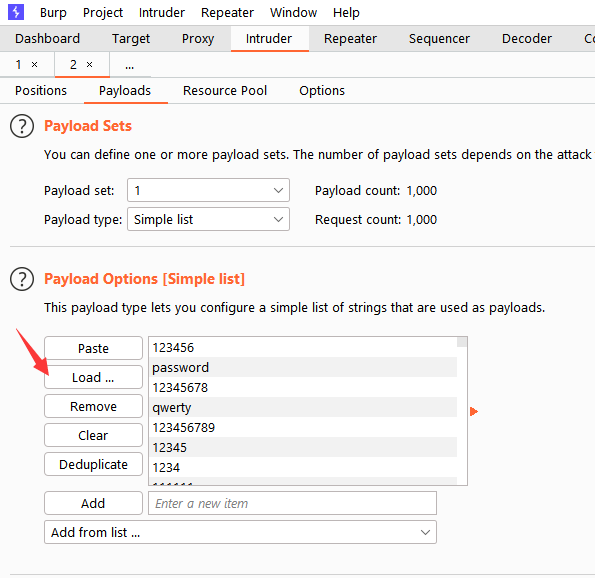This screenshot has height=578, width=595.
Task: Select payload entry 12345678
Action: pyautogui.click(x=303, y=387)
